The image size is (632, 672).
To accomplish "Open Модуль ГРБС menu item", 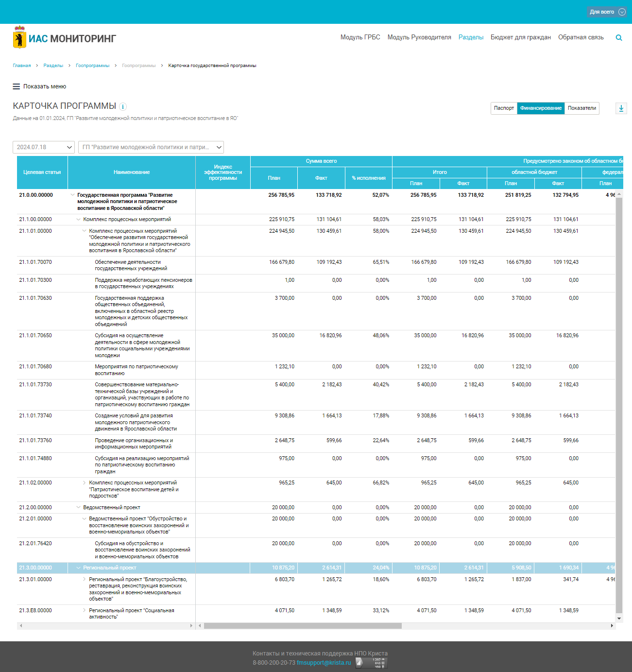I will tap(360, 37).
